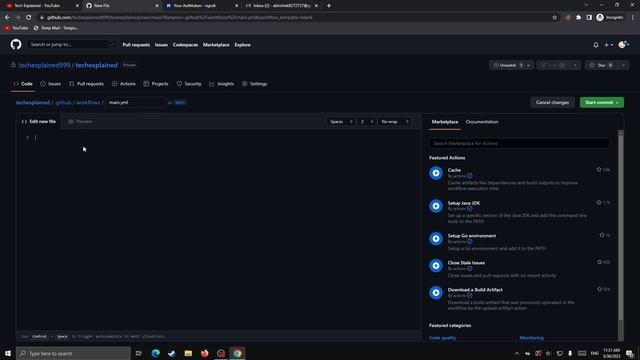The width and height of the screenshot is (640, 360).
Task: Switch to the Insights repository tab
Action: tap(222, 84)
